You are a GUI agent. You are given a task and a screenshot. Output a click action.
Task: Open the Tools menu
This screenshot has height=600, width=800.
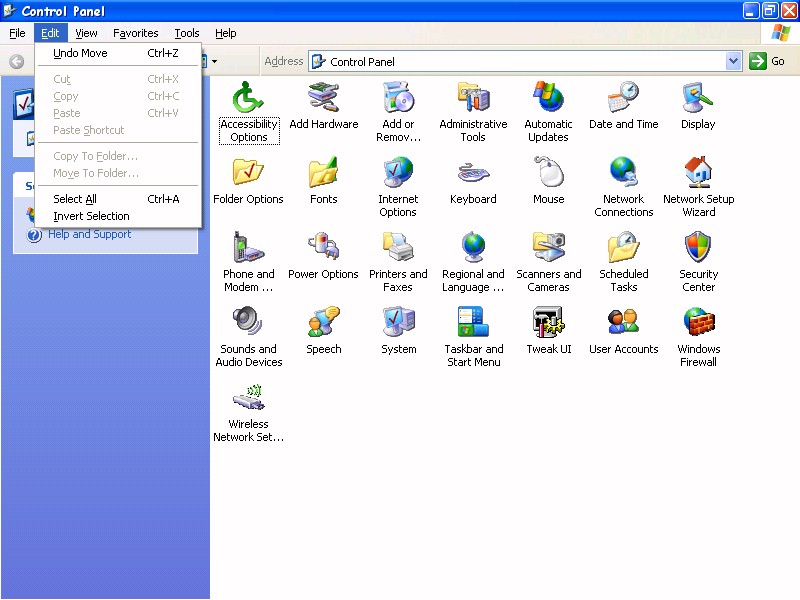coord(187,33)
